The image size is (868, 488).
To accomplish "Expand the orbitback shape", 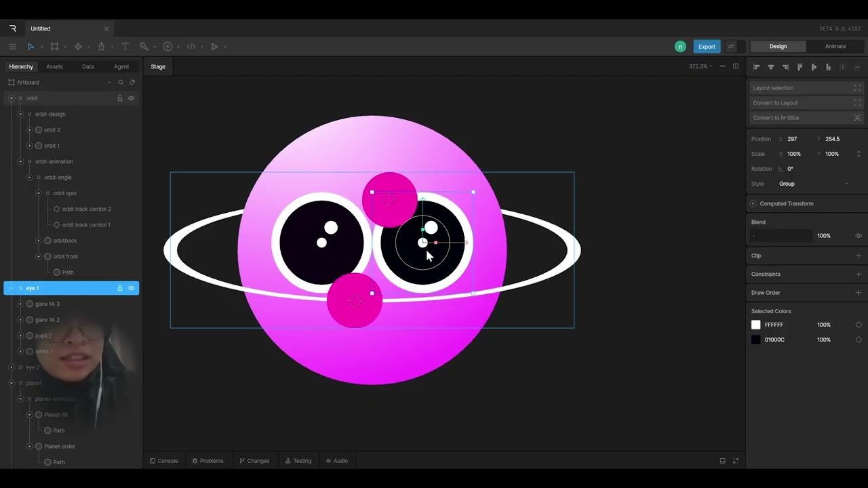I will (38, 241).
